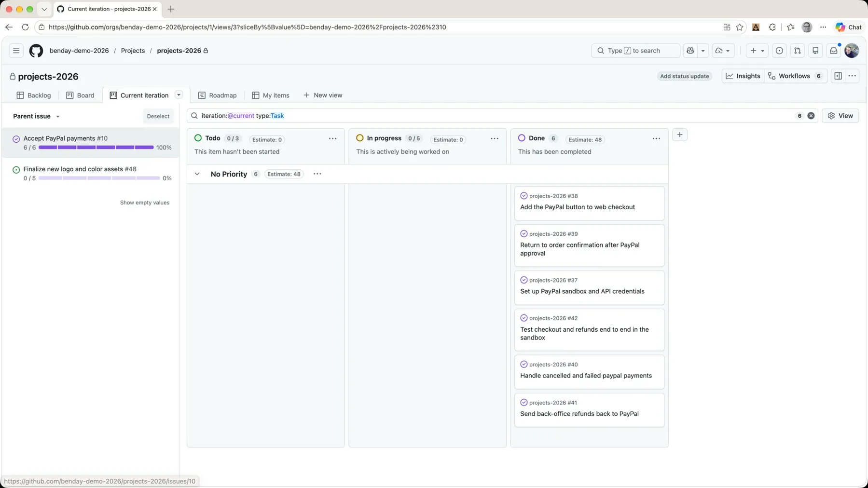Open No Priority group options menu
Screen dimensions: 868x488
point(317,174)
